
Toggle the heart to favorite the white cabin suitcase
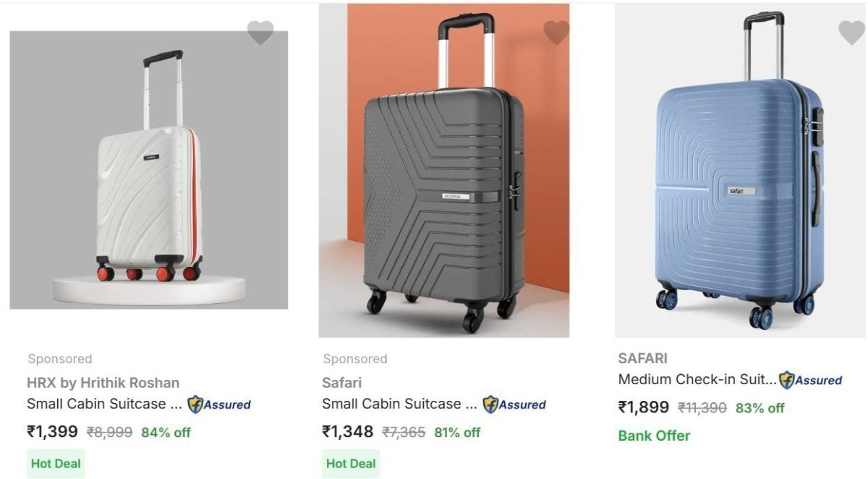coord(258,33)
